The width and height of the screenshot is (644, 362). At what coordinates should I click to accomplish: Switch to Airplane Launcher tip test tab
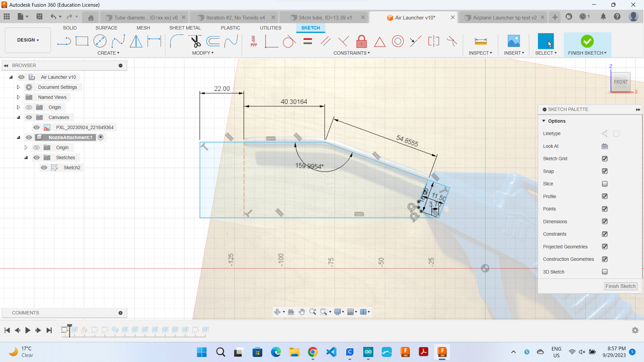[x=504, y=17]
